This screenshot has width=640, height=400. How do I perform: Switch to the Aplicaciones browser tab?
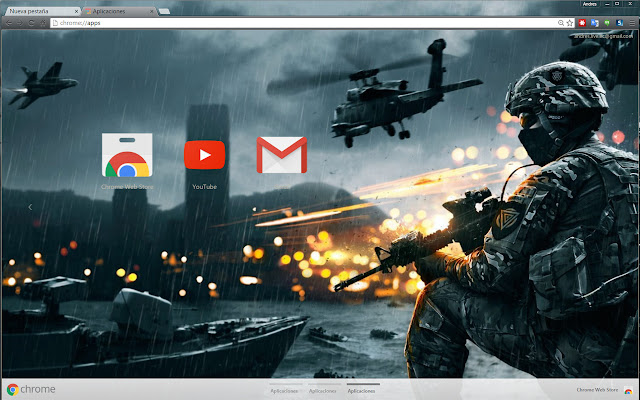[118, 11]
